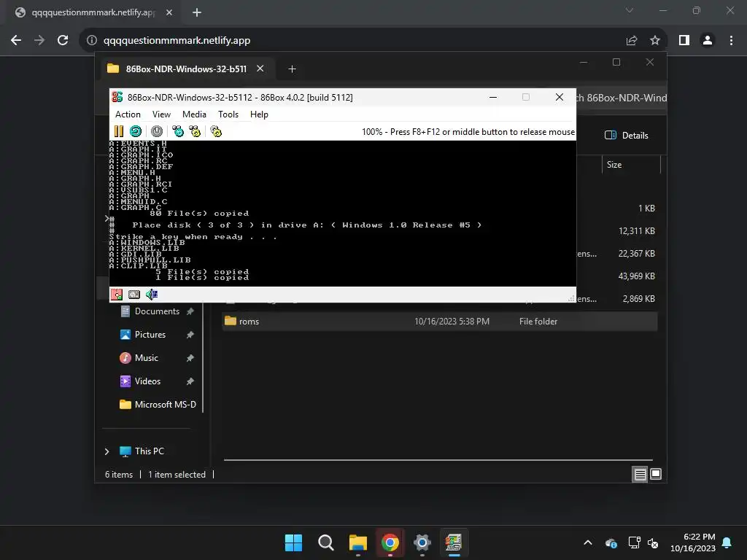Pause the 86Box emulation
Viewport: 747px width, 560px height.
coord(119,131)
